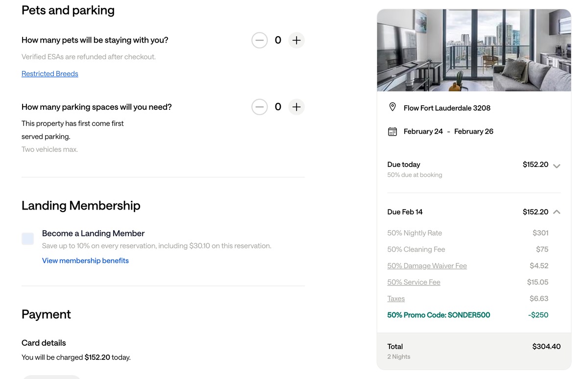Click the Due today $152.20 amount

[x=535, y=165]
